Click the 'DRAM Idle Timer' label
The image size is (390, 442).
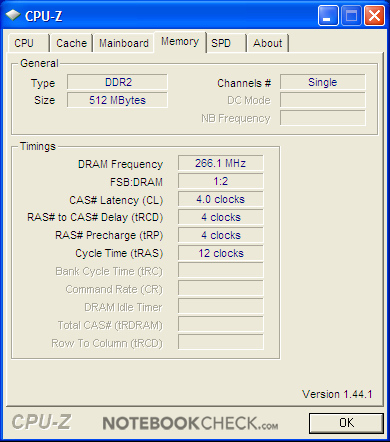123,307
